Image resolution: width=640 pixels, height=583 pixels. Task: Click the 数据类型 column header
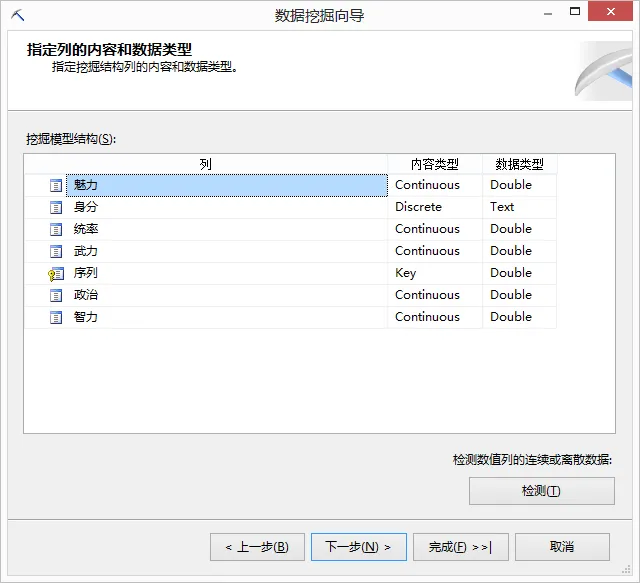point(519,164)
